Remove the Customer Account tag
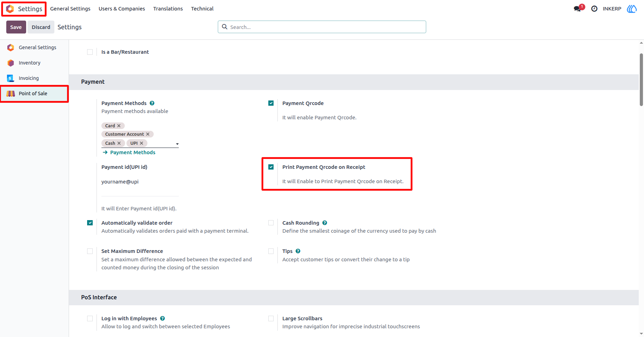This screenshot has height=337, width=644. click(x=148, y=134)
